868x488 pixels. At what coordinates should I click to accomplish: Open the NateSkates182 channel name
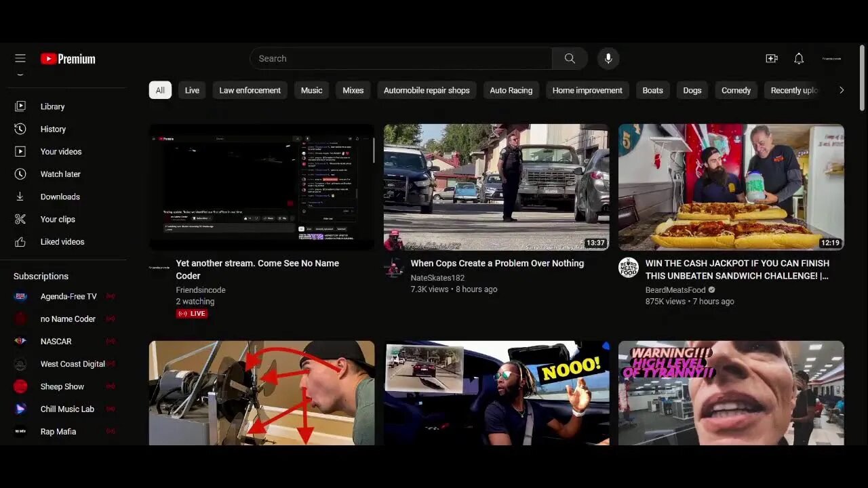pos(437,278)
